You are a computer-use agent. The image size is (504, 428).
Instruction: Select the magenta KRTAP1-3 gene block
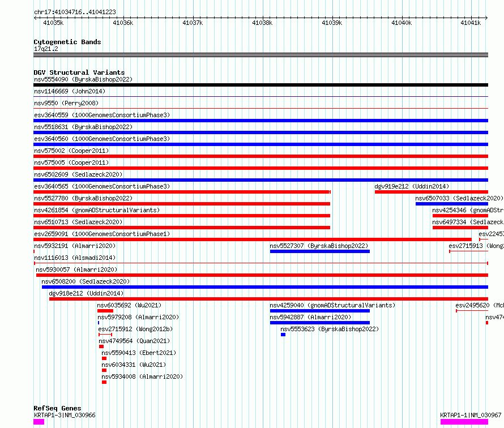point(39,422)
